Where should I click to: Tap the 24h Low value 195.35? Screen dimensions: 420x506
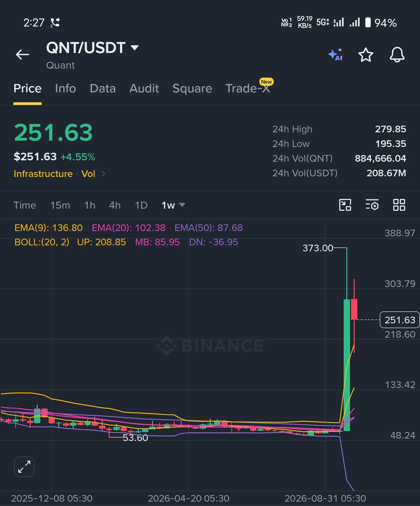click(390, 144)
